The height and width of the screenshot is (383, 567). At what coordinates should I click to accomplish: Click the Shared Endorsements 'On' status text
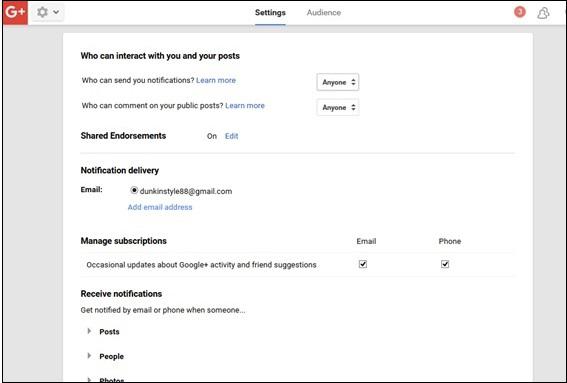pos(212,136)
